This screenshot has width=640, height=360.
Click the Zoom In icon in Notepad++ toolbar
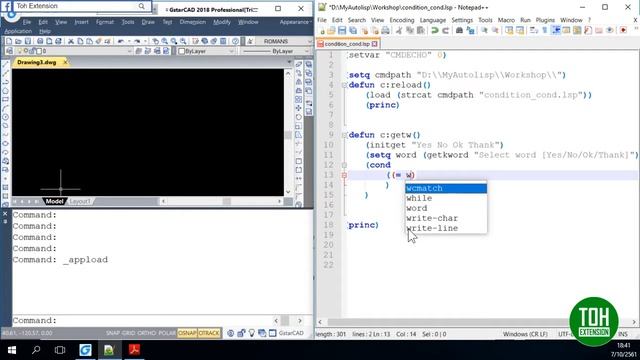coord(484,30)
